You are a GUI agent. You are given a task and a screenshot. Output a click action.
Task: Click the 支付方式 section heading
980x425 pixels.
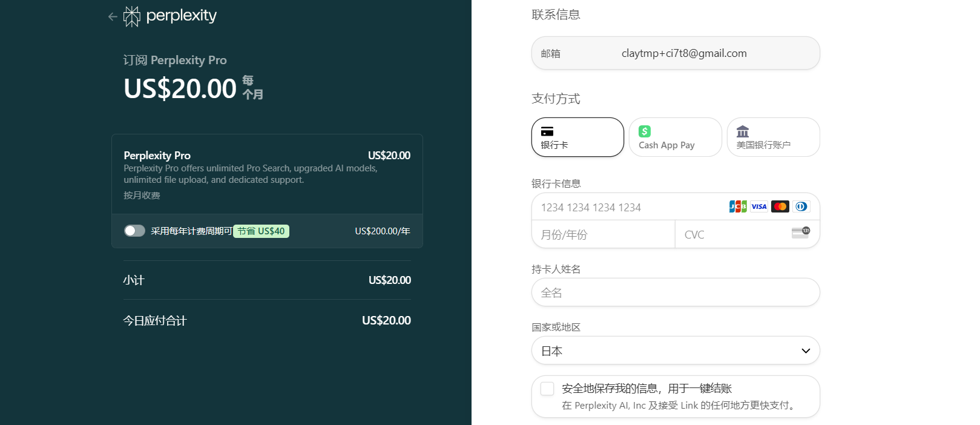(556, 99)
